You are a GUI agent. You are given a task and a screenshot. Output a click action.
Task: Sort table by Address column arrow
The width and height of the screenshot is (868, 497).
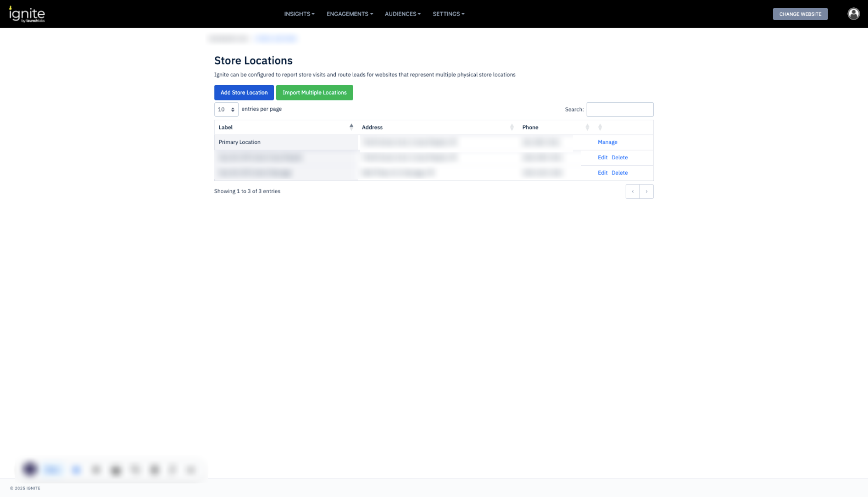click(x=511, y=127)
